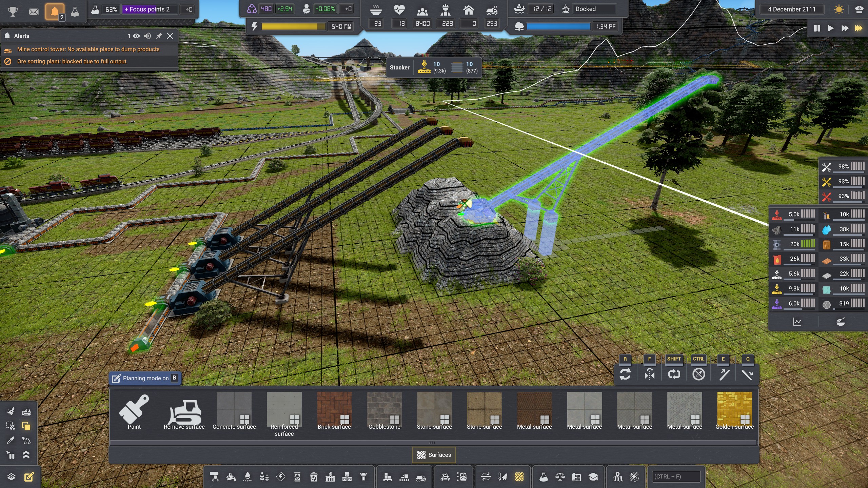Click the 4 December 2111 date display
Screen dimensions: 868x488
click(792, 9)
